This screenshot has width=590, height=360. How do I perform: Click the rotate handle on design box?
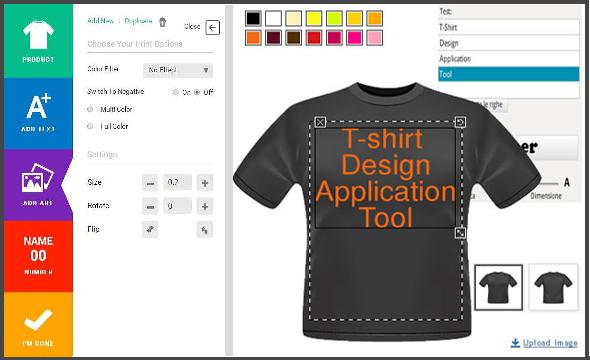(x=460, y=122)
